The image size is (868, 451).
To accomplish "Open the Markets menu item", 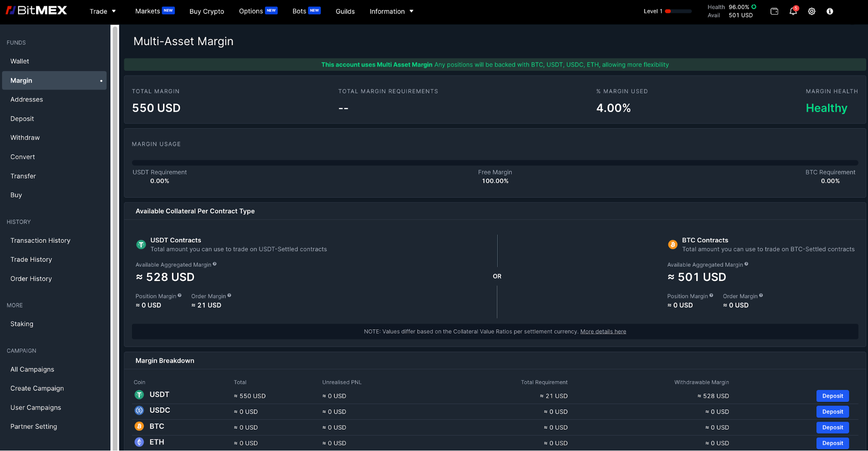I will coord(148,11).
